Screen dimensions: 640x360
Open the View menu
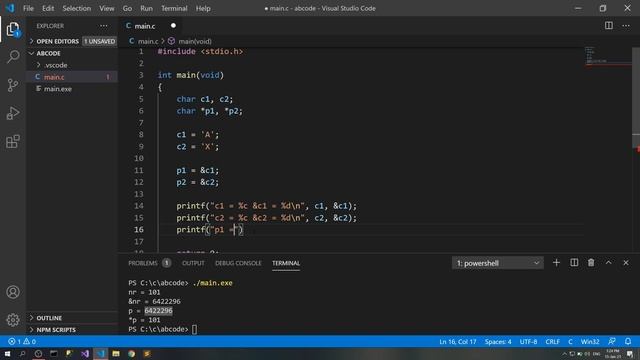pos(107,8)
